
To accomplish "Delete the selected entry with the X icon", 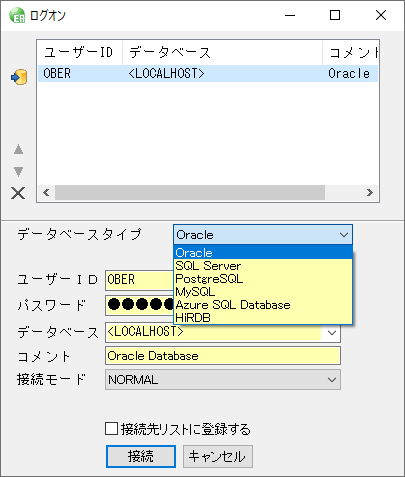I will click(18, 193).
